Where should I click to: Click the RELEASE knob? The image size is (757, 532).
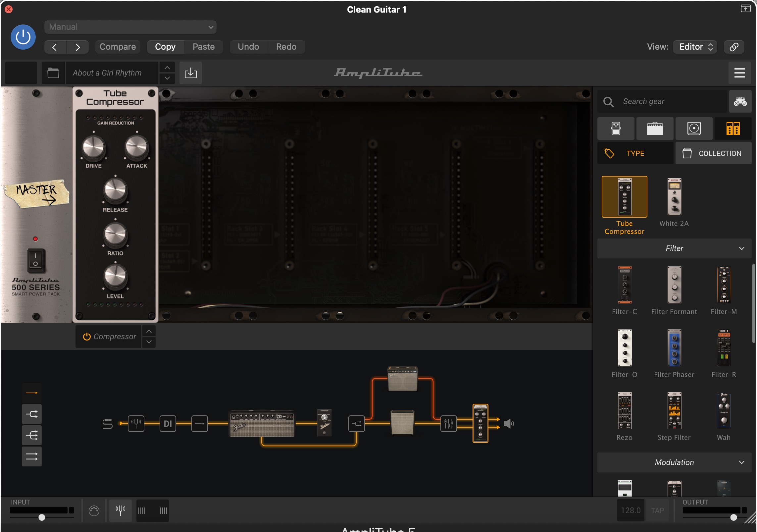click(x=115, y=190)
